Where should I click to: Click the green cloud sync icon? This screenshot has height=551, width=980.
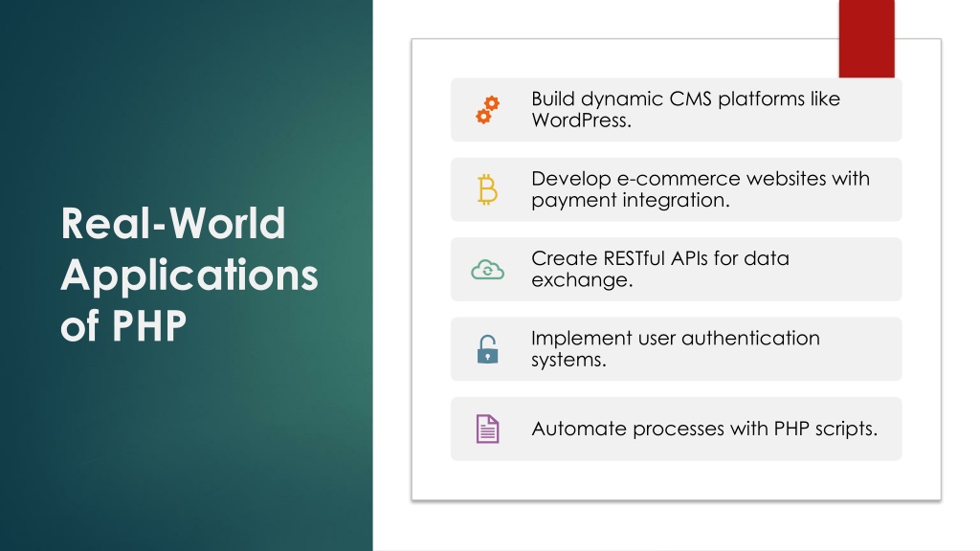(x=487, y=270)
